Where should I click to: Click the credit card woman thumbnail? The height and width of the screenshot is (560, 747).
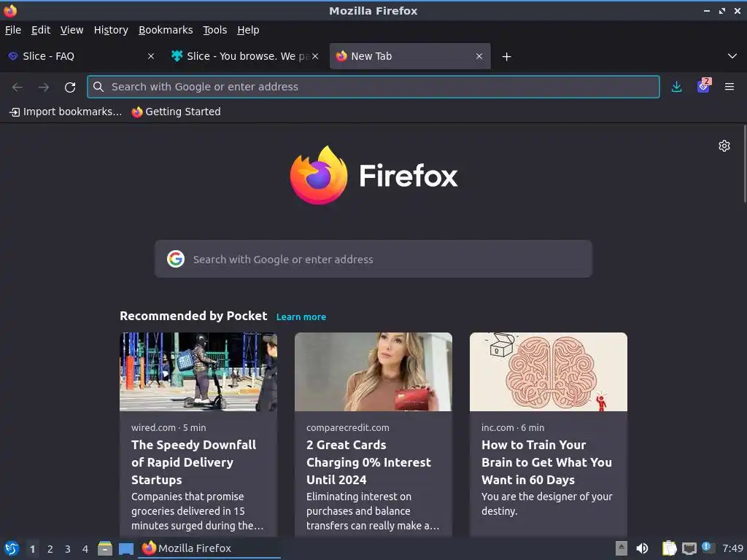pos(373,372)
